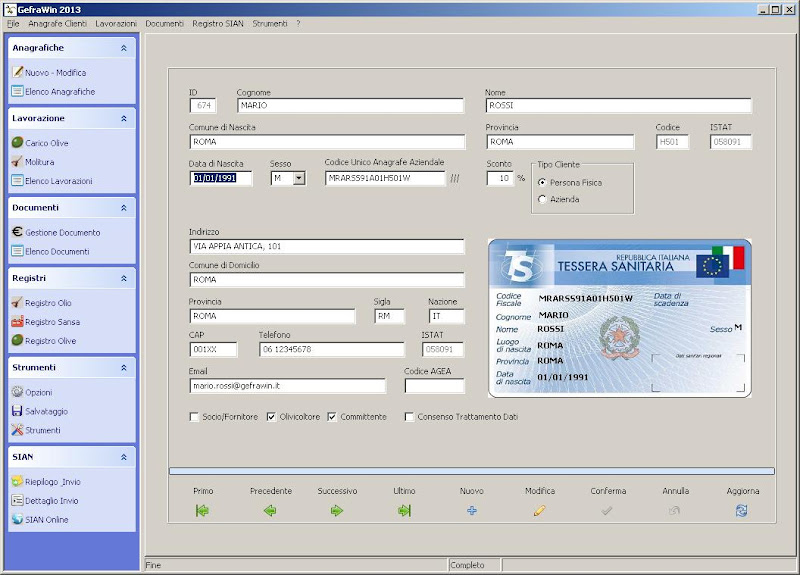
Task: Open SIAN Online globe icon
Action: 17,519
